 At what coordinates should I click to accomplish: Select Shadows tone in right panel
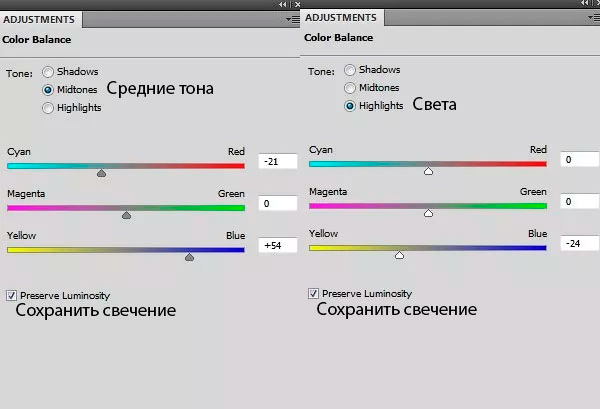[x=350, y=70]
